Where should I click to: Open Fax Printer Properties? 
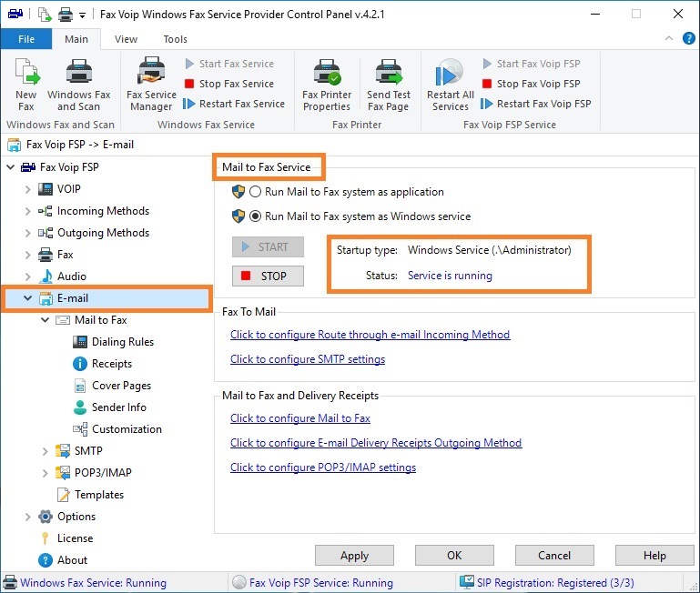click(x=327, y=85)
